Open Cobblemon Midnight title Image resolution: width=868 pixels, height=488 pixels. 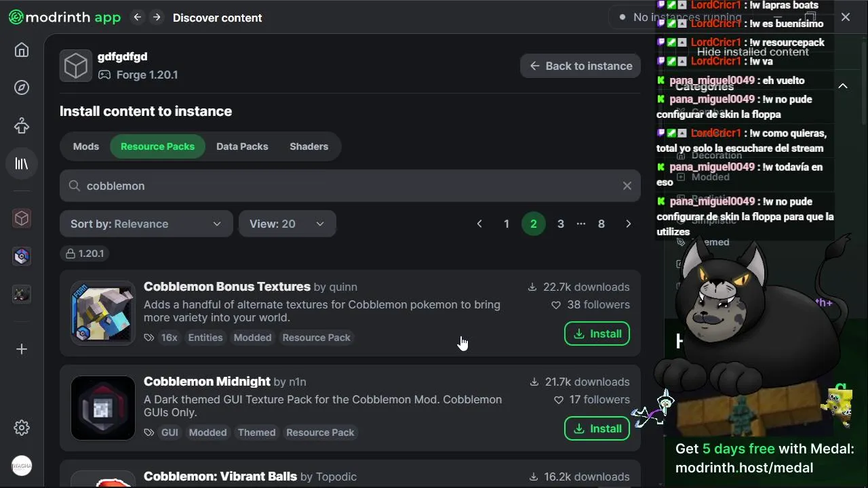coord(207,382)
